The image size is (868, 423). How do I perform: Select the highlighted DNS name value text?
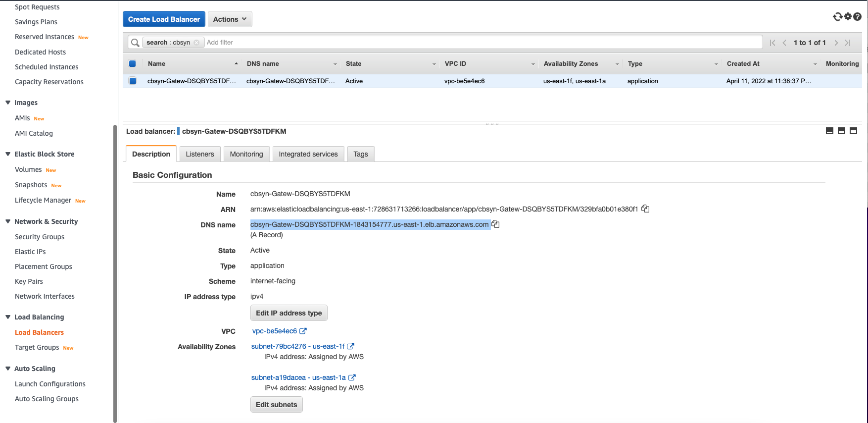click(x=369, y=224)
